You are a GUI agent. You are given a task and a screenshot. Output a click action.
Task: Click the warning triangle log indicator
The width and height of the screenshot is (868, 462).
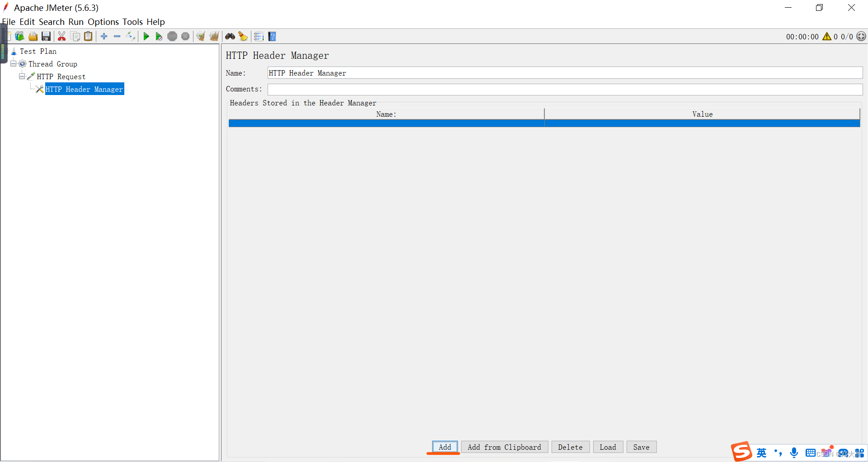tap(827, 36)
